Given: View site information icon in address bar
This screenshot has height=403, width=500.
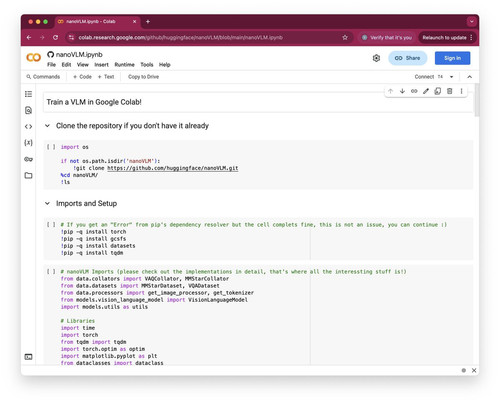Looking at the screenshot, I should click(71, 37).
